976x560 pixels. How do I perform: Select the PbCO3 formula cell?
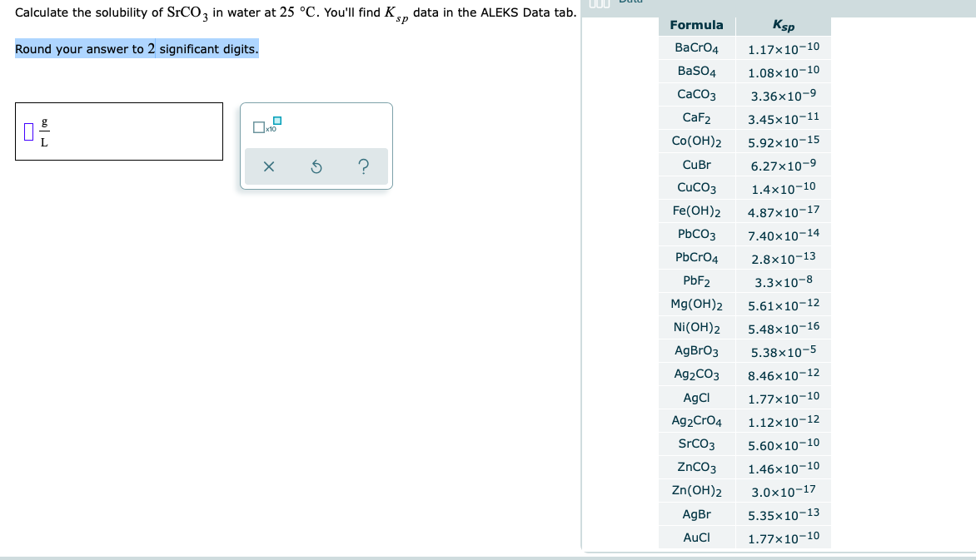coord(696,235)
